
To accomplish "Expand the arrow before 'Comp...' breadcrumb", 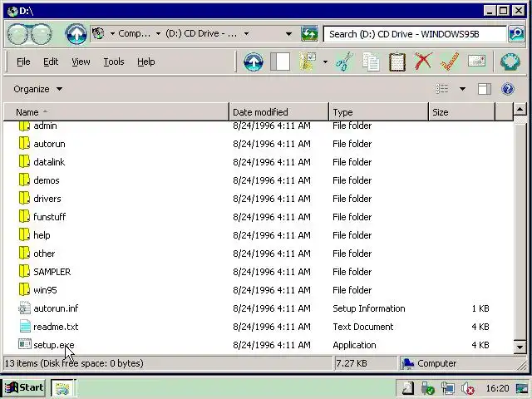I will 112,33.
